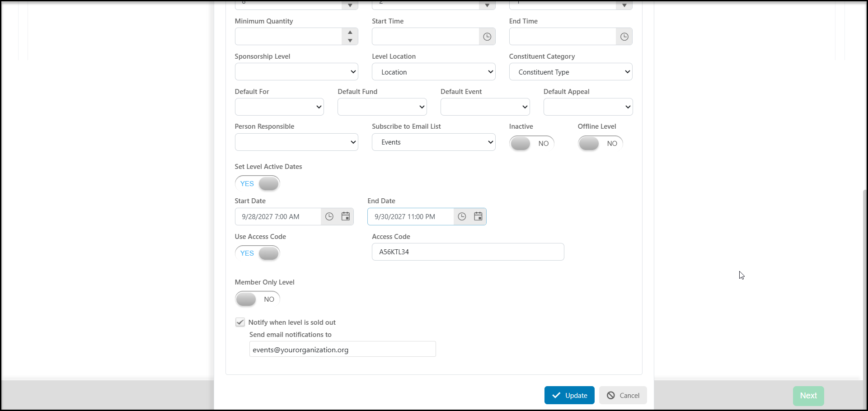Turn off Set Level Active Dates
This screenshot has width=868, height=411.
258,184
